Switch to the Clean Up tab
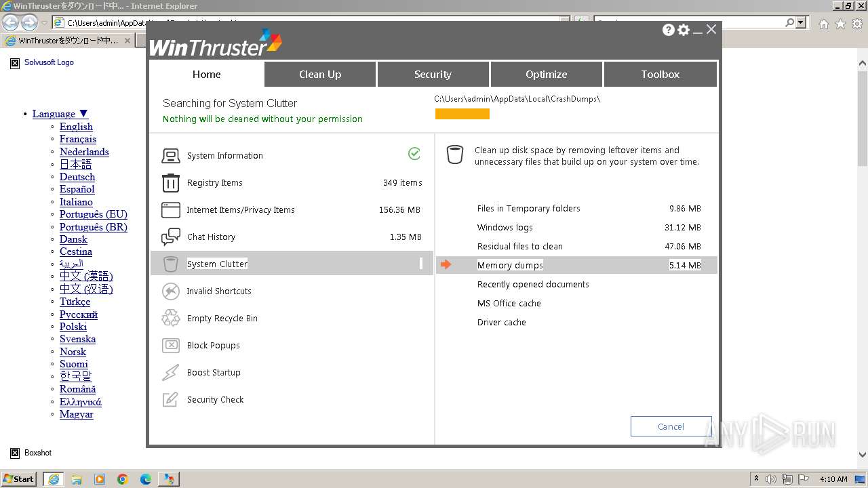 [320, 74]
